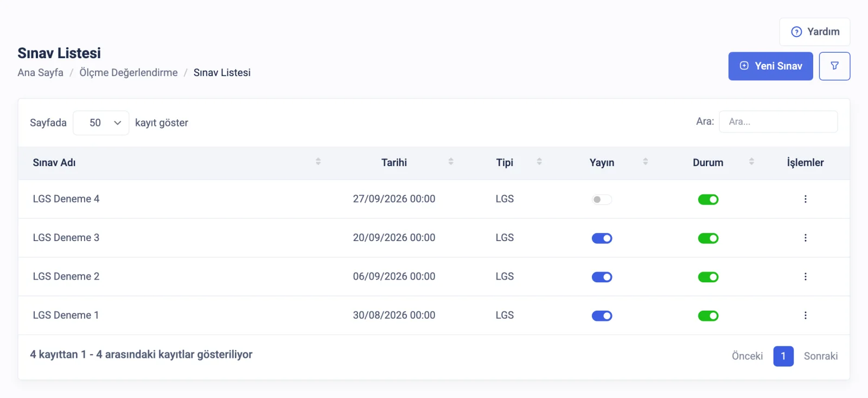Click date 30/08/2026 00:00
This screenshot has height=398, width=868.
pos(394,315)
